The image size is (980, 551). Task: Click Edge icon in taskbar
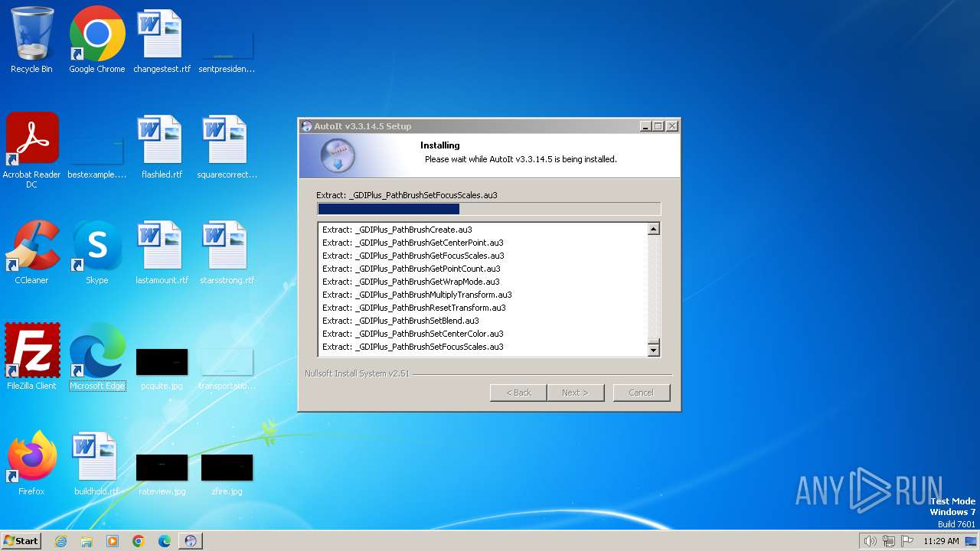coord(165,541)
